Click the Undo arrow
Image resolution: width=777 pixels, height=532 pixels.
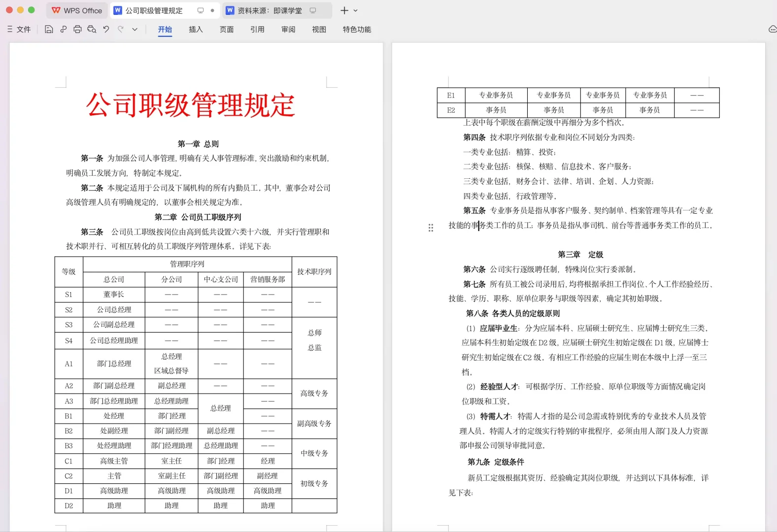pos(106,30)
